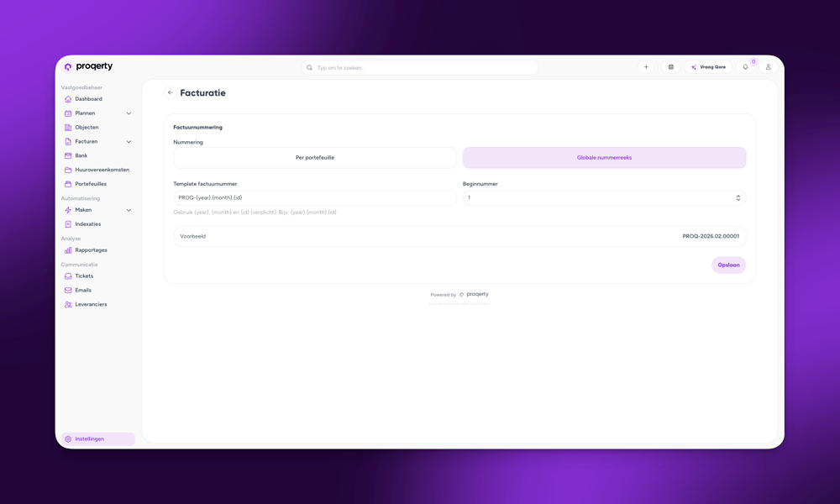Open Rapportages in the sidebar
Viewport: 840px width, 504px height.
point(91,250)
